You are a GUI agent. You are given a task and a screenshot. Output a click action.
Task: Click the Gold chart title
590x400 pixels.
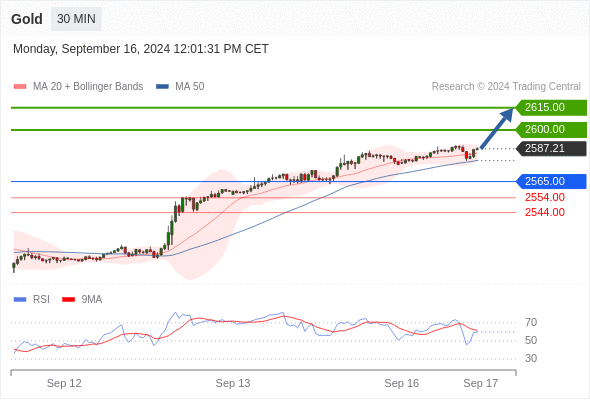27,19
